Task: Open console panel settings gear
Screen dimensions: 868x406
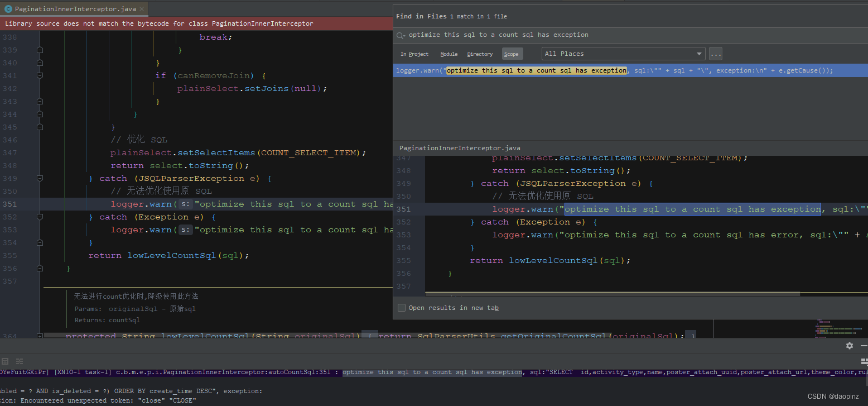Action: point(850,346)
